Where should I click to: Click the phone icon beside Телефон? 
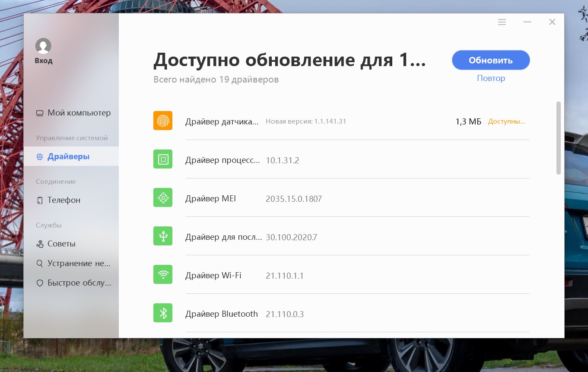tap(40, 200)
